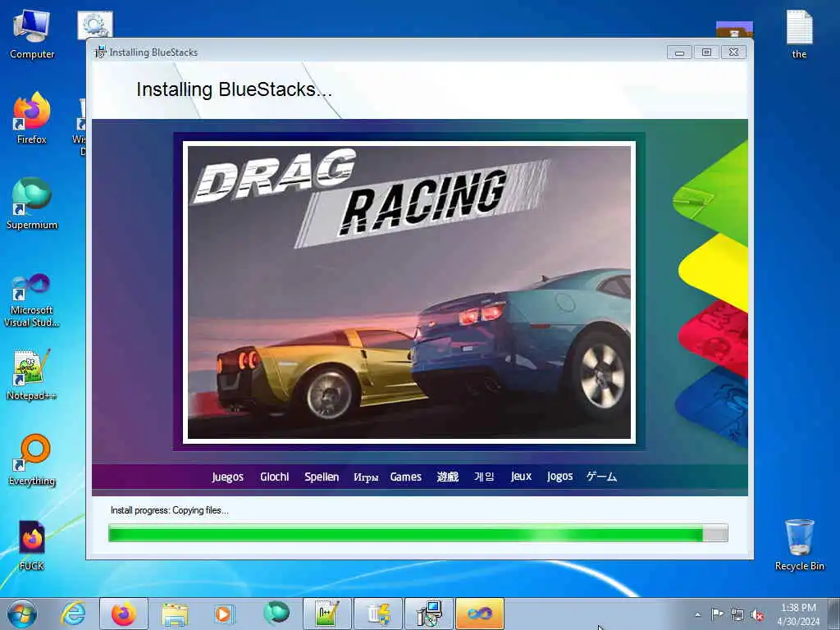Click the 'Игры' label
The image size is (840, 630).
pos(366,477)
